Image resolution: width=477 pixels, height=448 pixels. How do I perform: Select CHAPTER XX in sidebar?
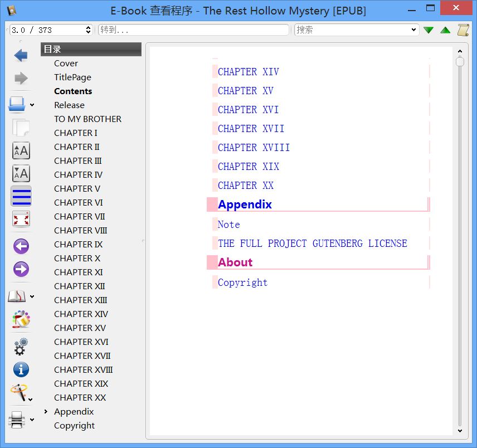click(x=80, y=397)
